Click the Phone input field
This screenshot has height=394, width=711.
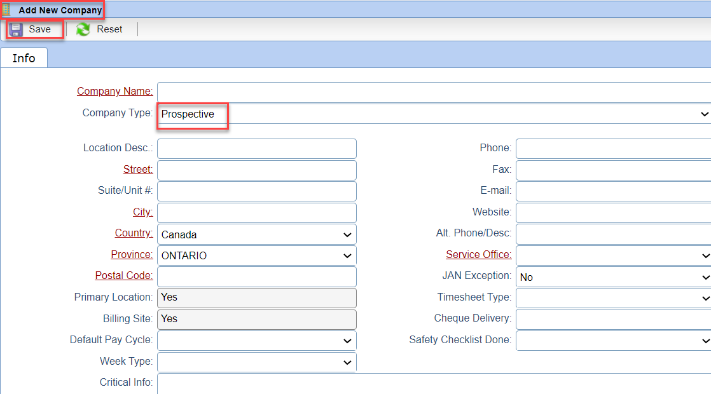pyautogui.click(x=614, y=149)
